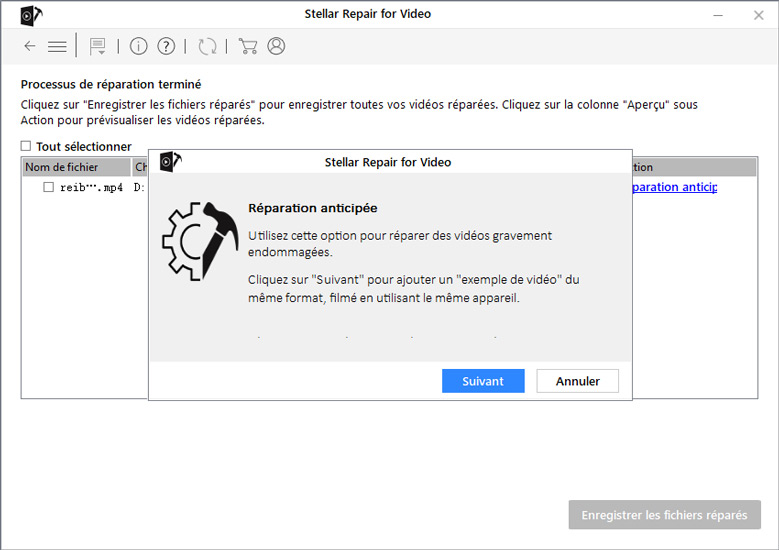Click the Suivant button

[483, 381]
